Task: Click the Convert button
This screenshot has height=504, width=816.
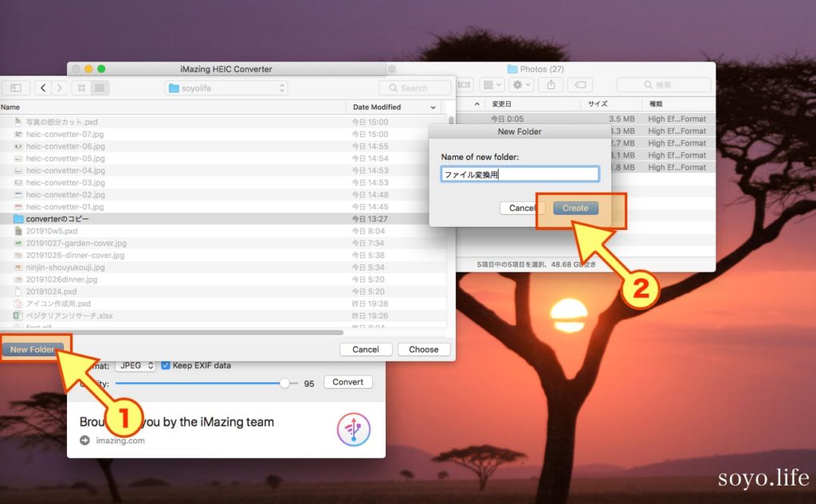Action: coord(348,381)
